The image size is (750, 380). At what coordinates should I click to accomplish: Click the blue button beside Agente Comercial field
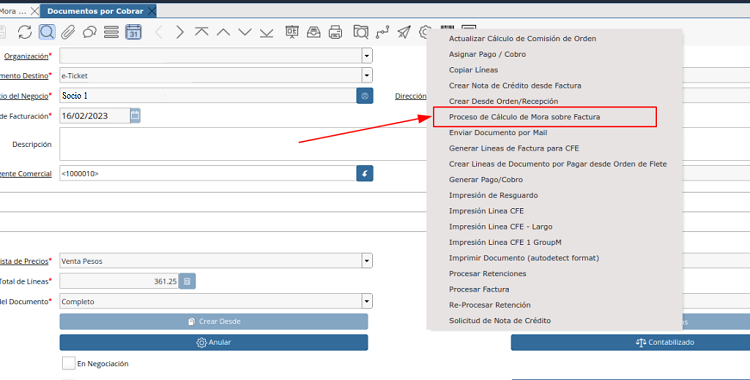coord(364,173)
